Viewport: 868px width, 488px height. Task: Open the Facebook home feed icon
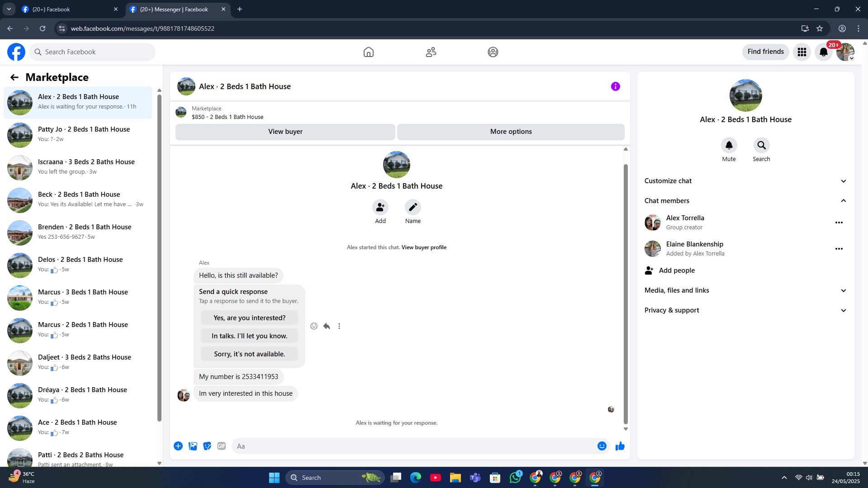point(369,52)
